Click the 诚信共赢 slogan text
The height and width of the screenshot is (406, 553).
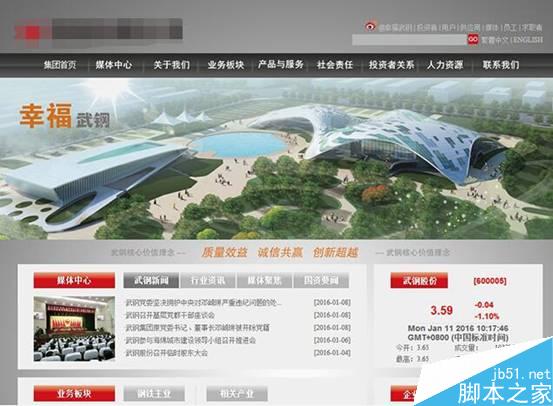[280, 253]
